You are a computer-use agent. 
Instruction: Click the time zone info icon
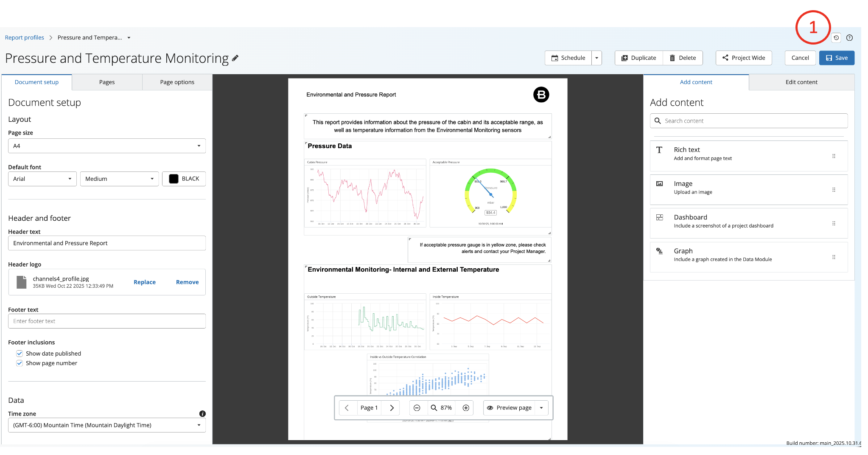pos(202,414)
